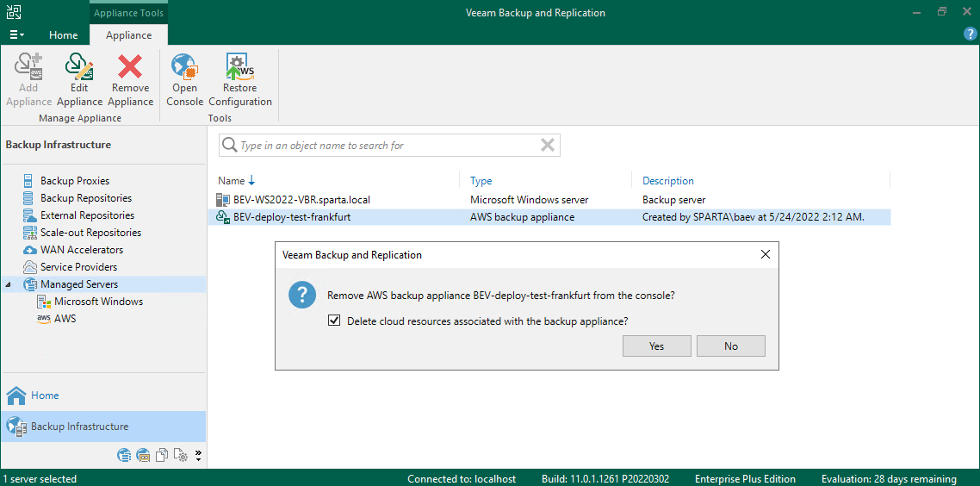
Task: Select the Appliance ribbon tab
Action: pyautogui.click(x=128, y=35)
